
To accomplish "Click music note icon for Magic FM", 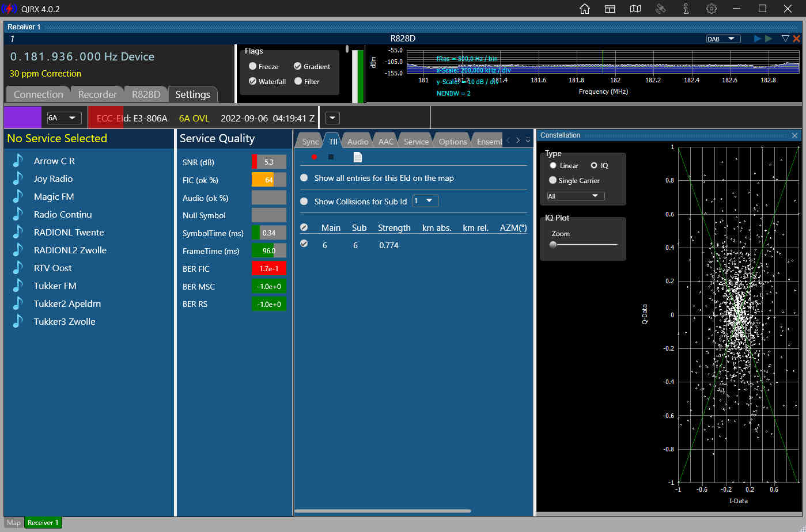I will (x=18, y=196).
